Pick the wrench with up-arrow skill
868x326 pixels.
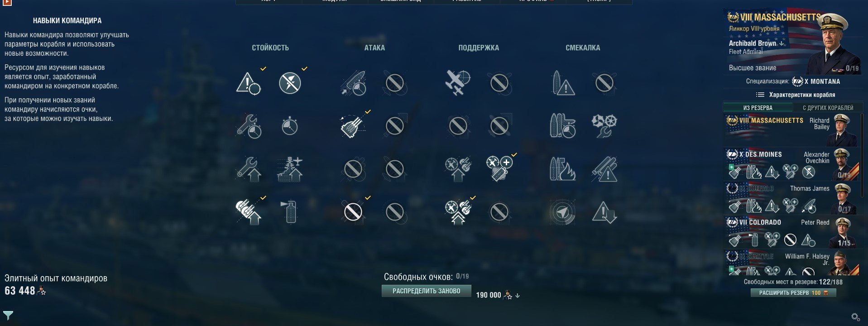tap(249, 169)
